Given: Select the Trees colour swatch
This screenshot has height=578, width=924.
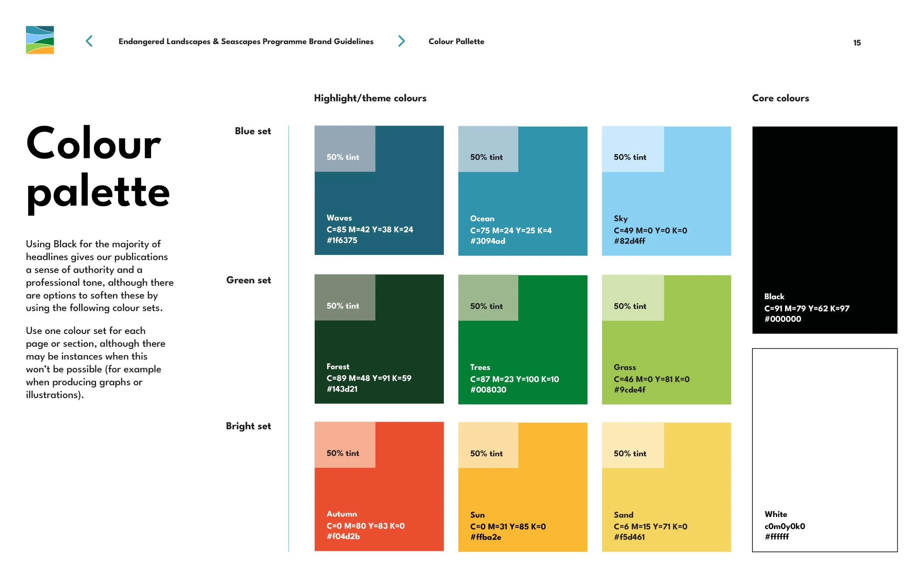Looking at the screenshot, I should pyautogui.click(x=523, y=340).
